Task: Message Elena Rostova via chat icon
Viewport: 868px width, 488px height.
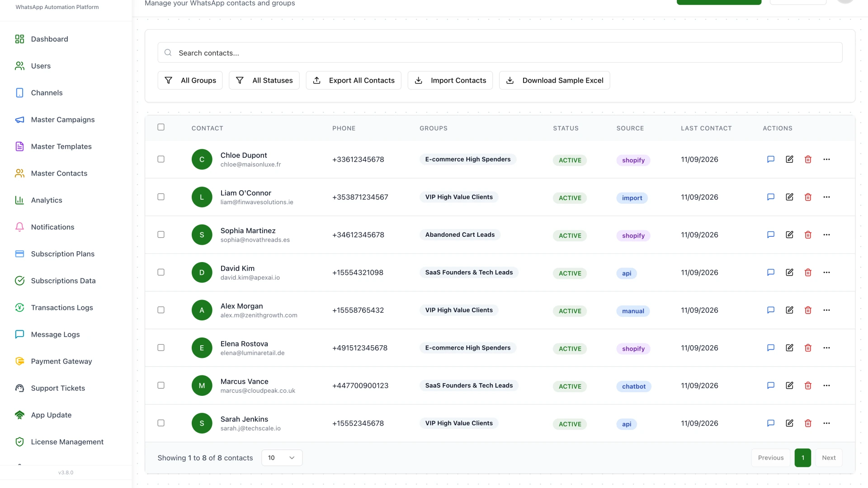Action: pos(771,348)
